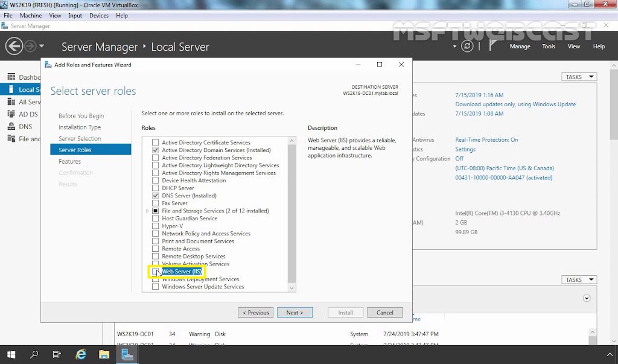Screen dimensions: 618x364
Task: Check Print and Document Services
Action: coord(156,241)
